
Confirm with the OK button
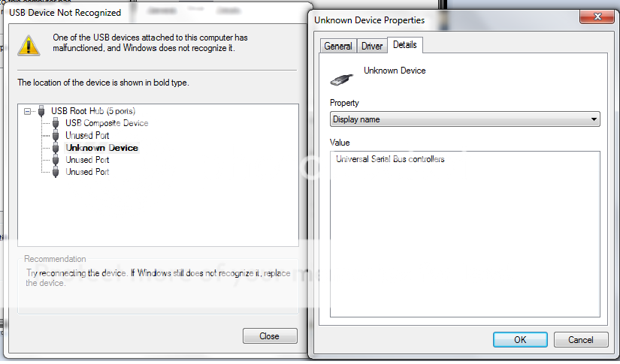(x=520, y=339)
